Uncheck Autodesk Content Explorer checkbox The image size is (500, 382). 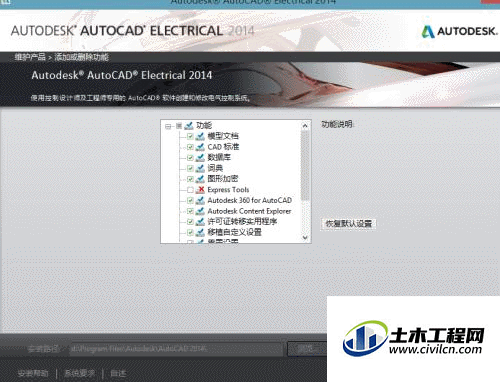(x=190, y=211)
